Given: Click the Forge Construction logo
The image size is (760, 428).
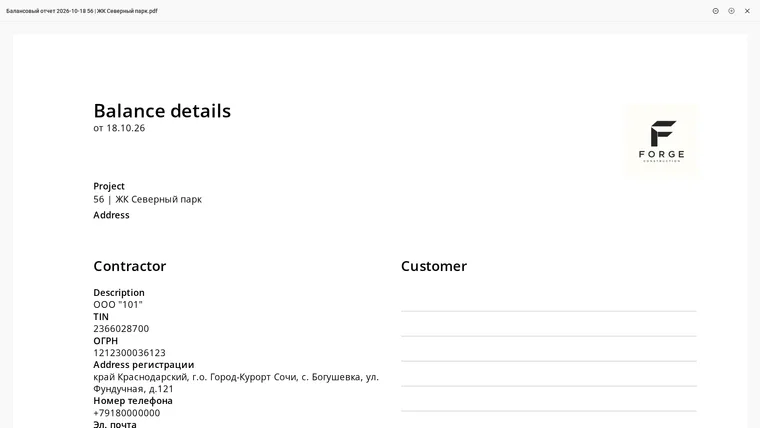Looking at the screenshot, I should [662, 141].
